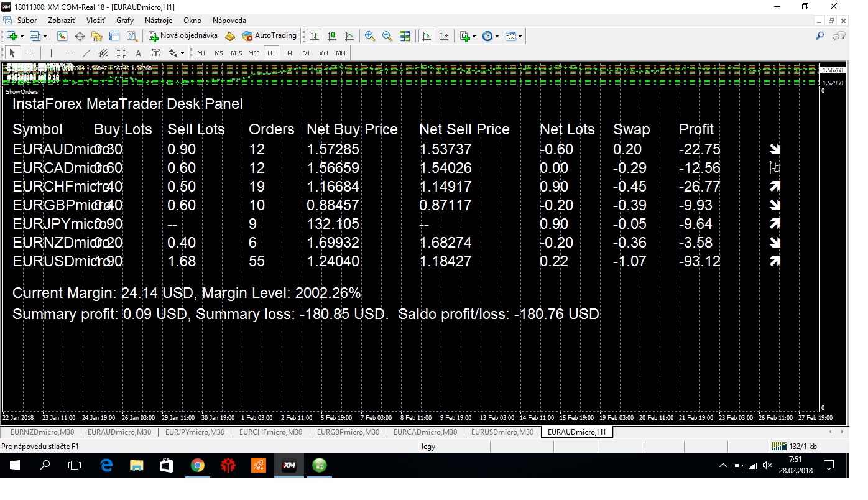The width and height of the screenshot is (868, 500).
Task: Select the text A tool
Action: tap(139, 53)
